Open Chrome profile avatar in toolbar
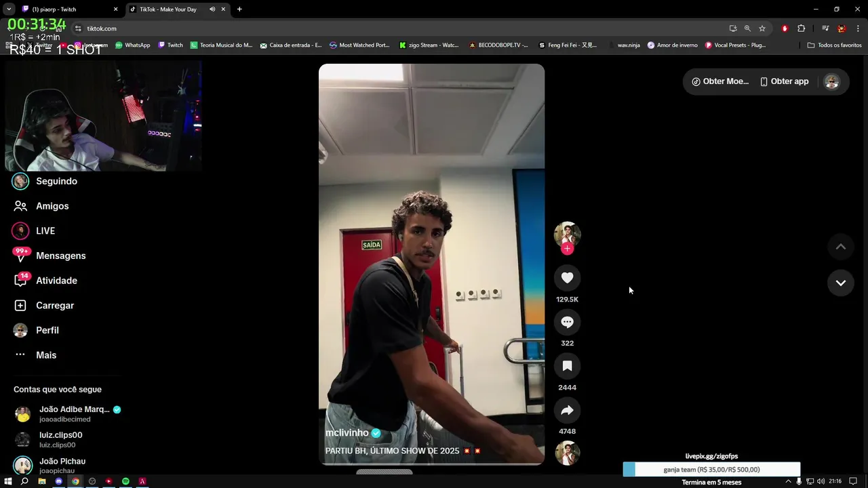The height and width of the screenshot is (488, 868). 842,28
